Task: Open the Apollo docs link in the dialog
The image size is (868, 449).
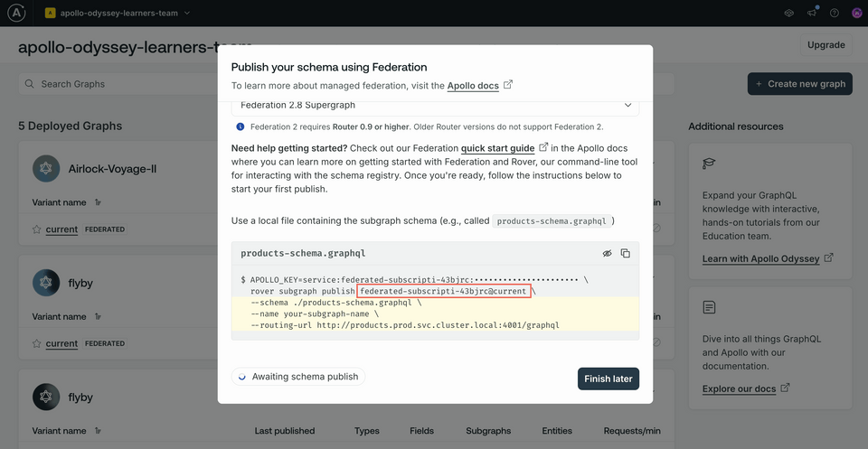Action: (x=473, y=86)
